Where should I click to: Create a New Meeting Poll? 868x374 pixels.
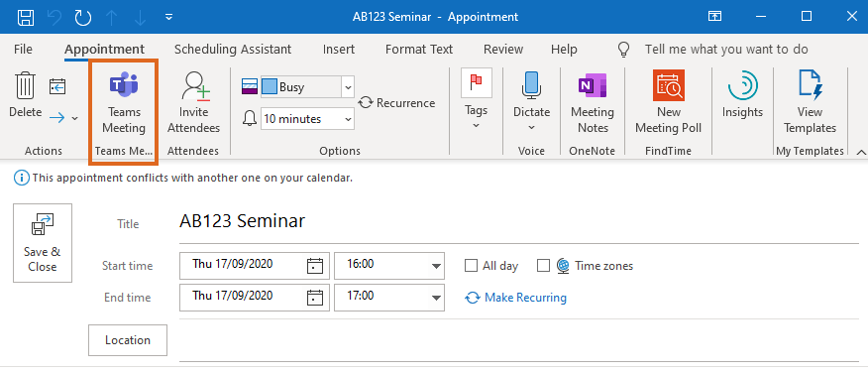668,103
